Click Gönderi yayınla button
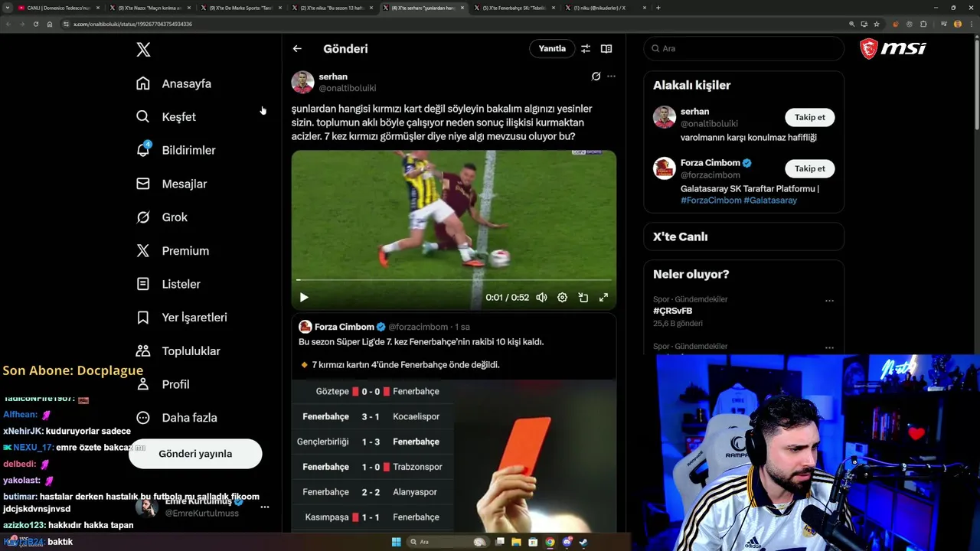 point(195,454)
